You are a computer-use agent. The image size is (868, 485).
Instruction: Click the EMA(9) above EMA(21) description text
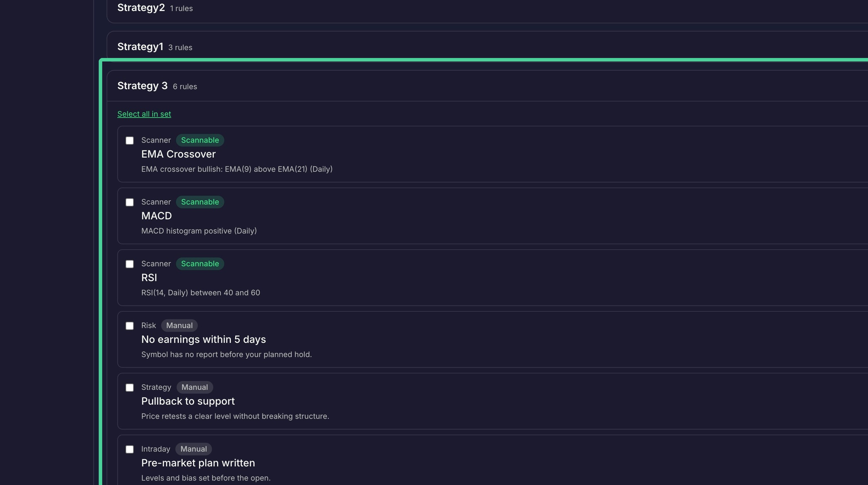tap(237, 169)
